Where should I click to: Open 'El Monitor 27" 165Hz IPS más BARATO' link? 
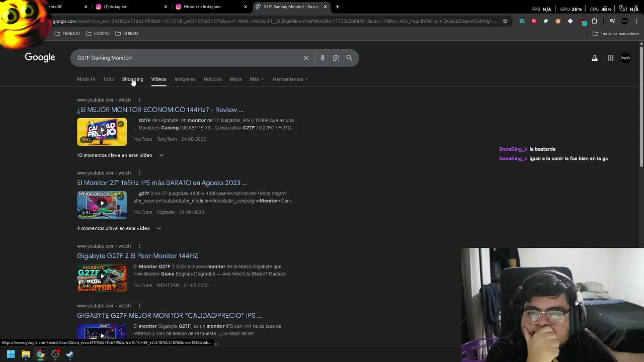click(x=162, y=183)
